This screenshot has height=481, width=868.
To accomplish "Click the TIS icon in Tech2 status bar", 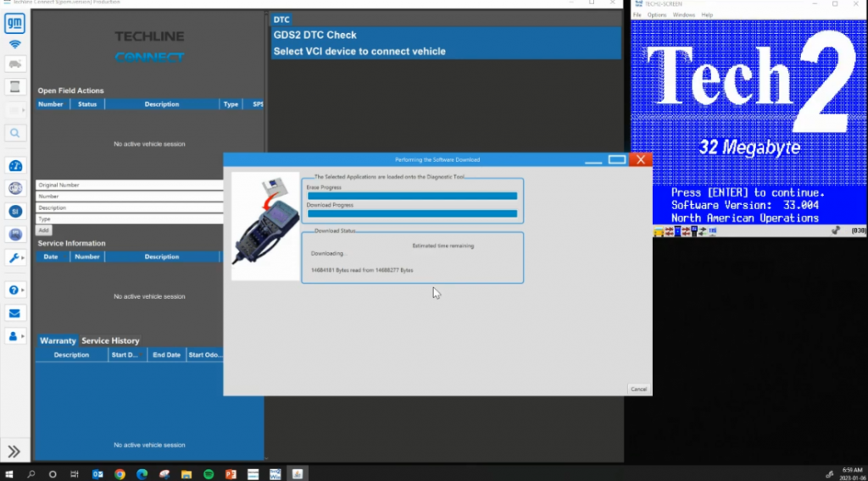I will [712, 231].
